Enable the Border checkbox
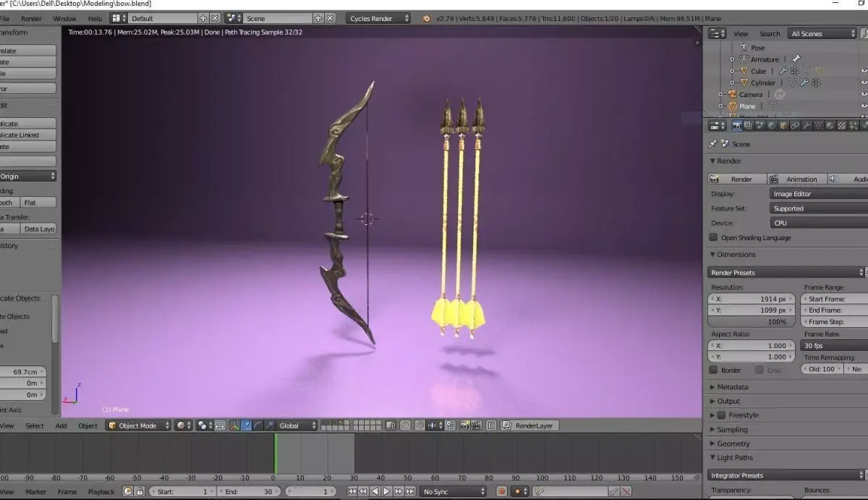Screen dimensions: 868x500 [713, 370]
